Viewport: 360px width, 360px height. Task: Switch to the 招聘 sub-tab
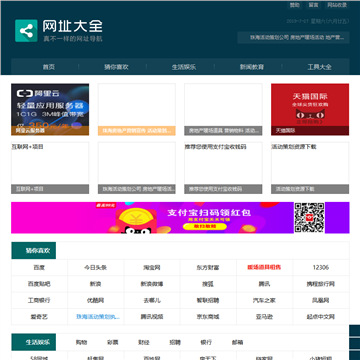pos(175,342)
